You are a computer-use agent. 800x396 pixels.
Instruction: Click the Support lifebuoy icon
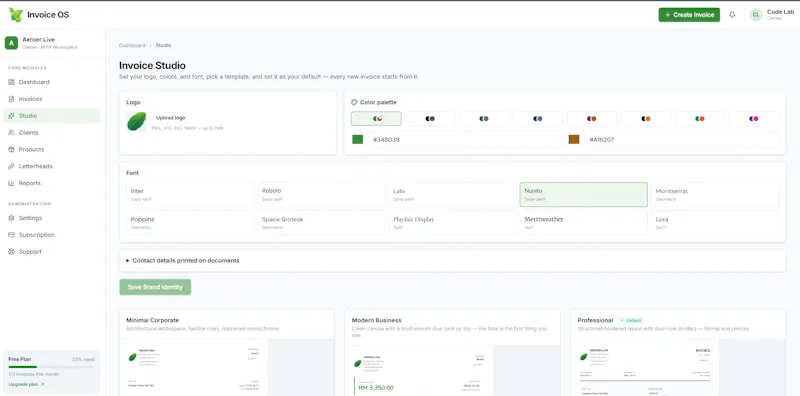pos(11,252)
